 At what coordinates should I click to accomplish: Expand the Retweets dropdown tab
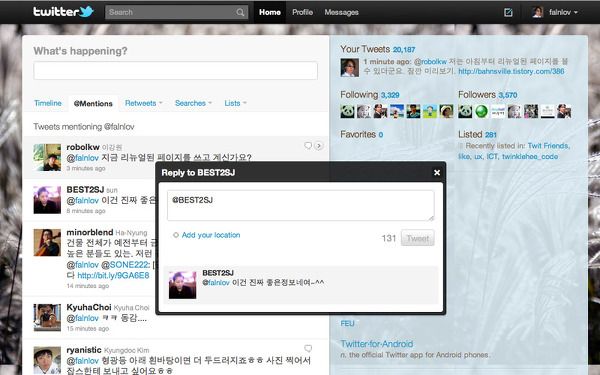[x=143, y=103]
